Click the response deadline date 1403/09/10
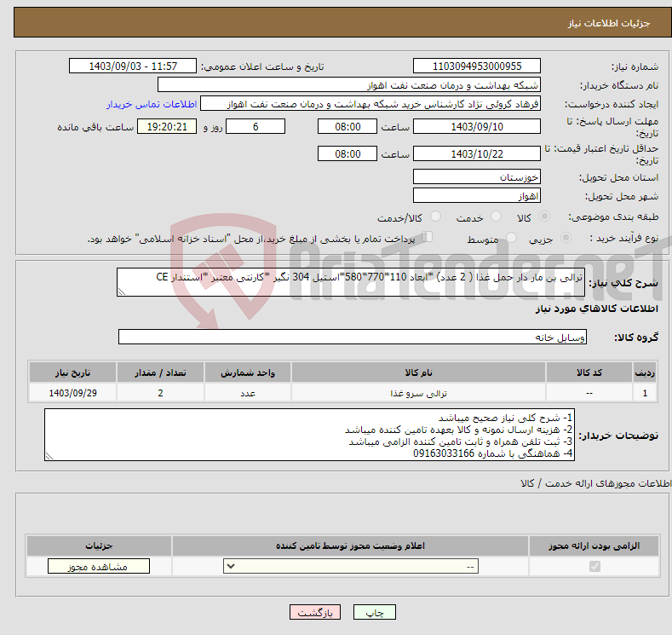The height and width of the screenshot is (635, 672). [x=477, y=126]
